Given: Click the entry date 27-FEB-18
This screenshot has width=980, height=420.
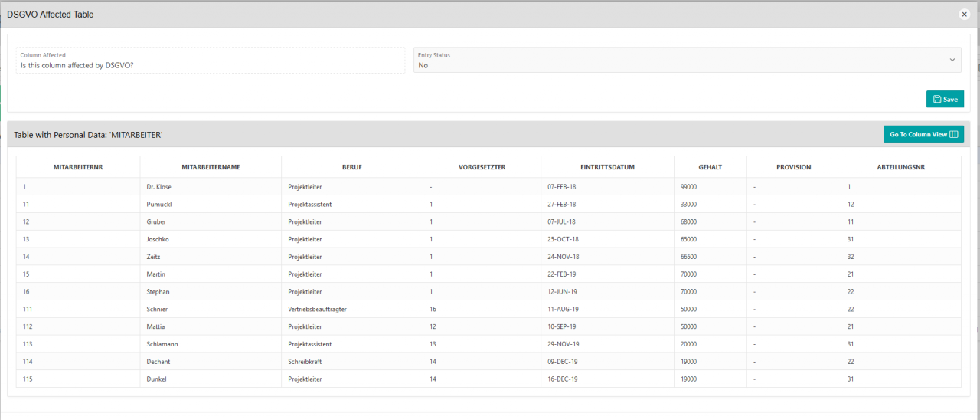Looking at the screenshot, I should point(561,205).
